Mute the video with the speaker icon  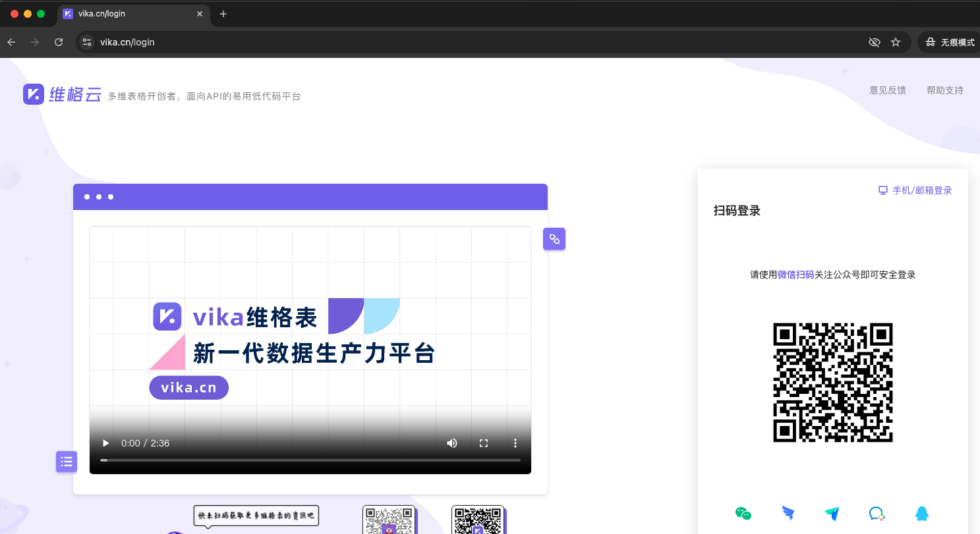coord(452,443)
